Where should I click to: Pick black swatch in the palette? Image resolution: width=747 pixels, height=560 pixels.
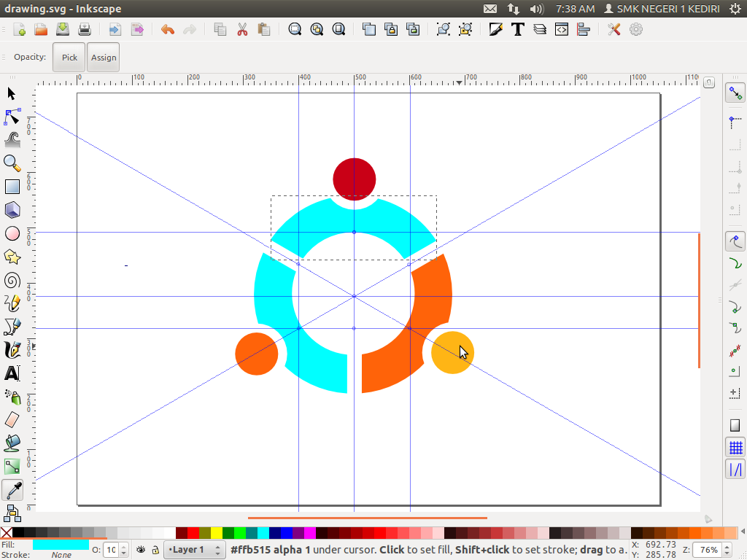(x=18, y=532)
